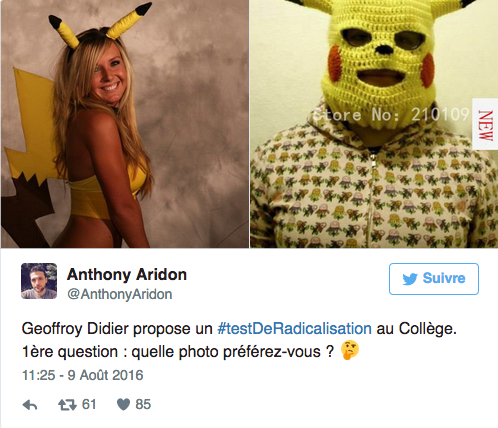The width and height of the screenshot is (498, 428).
Task: Click the reply arrow icon
Action: tap(30, 405)
